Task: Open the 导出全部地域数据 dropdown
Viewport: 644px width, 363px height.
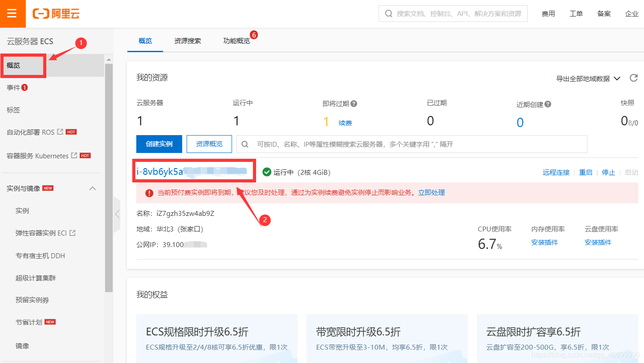Action: coord(588,78)
